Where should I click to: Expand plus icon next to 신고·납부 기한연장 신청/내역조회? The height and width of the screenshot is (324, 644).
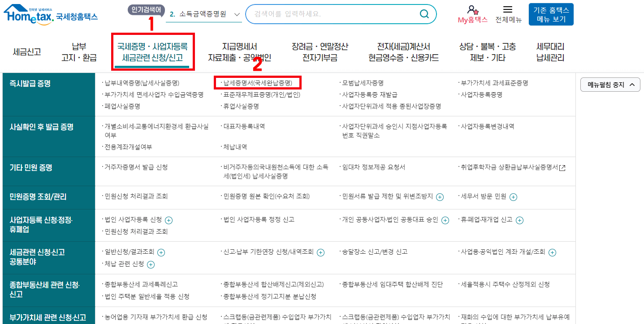[x=321, y=252]
